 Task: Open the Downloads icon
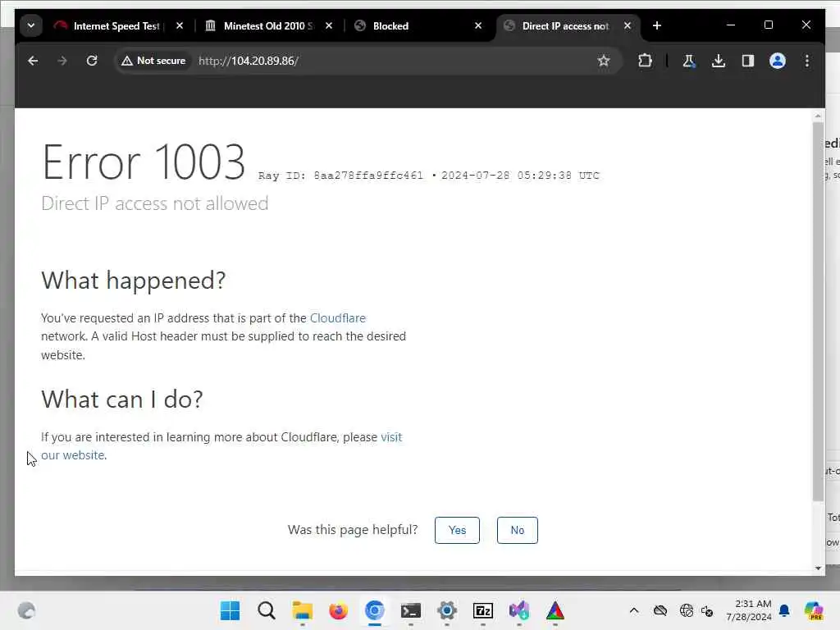point(719,61)
